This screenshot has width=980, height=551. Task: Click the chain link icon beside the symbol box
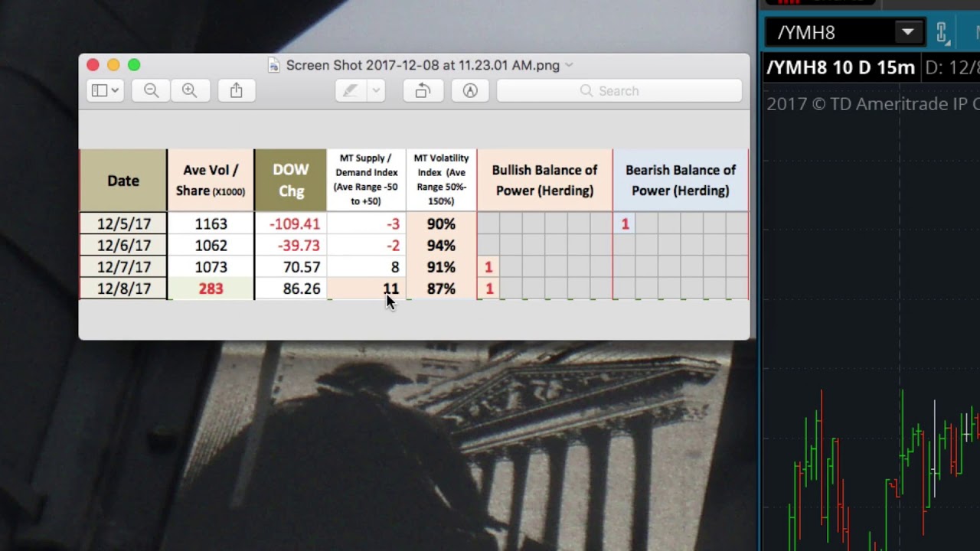click(x=942, y=32)
